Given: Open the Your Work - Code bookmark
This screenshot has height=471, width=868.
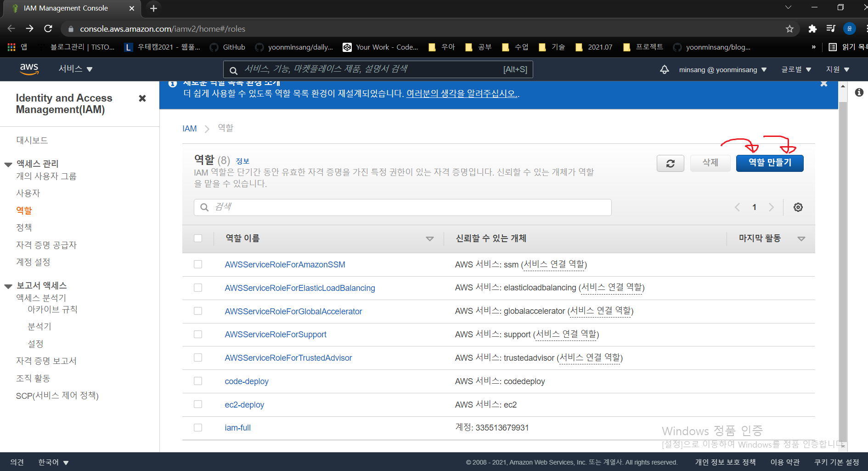Looking at the screenshot, I should pos(380,47).
